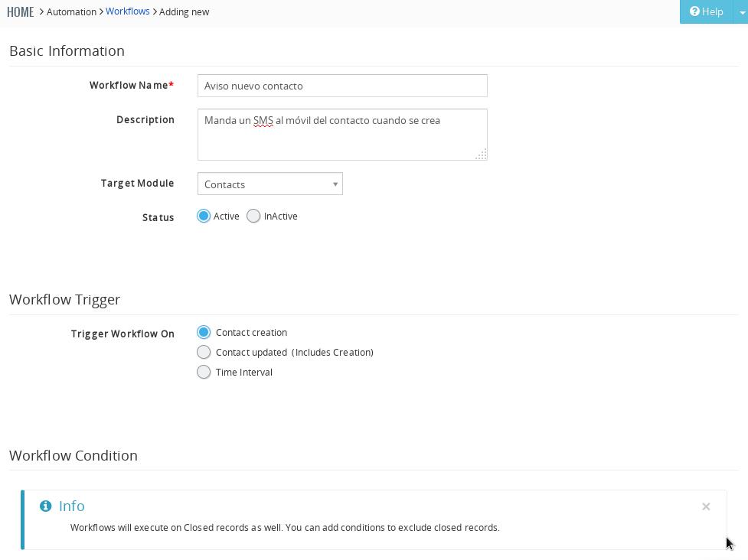Image resolution: width=748 pixels, height=560 pixels.
Task: Focus the Workflow Name text field
Action: point(341,86)
